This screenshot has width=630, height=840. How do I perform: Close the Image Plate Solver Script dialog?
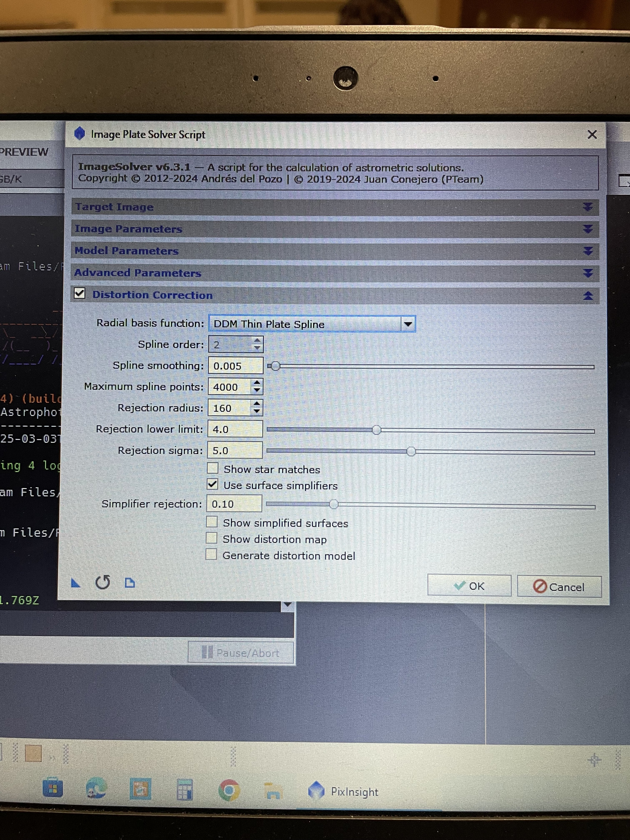pos(592,134)
